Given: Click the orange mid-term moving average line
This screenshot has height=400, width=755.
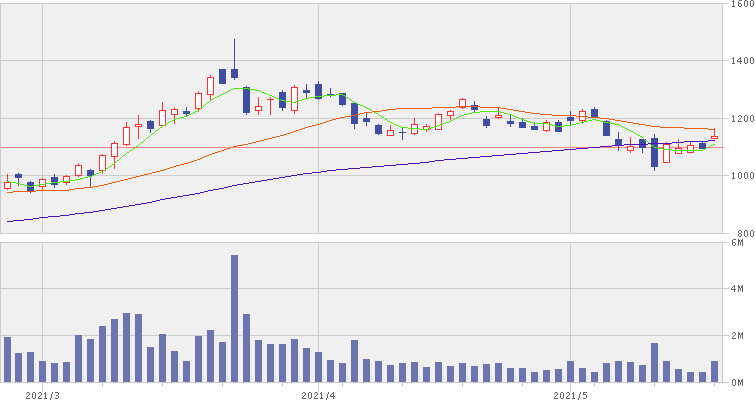Looking at the screenshot, I should click(420, 107).
